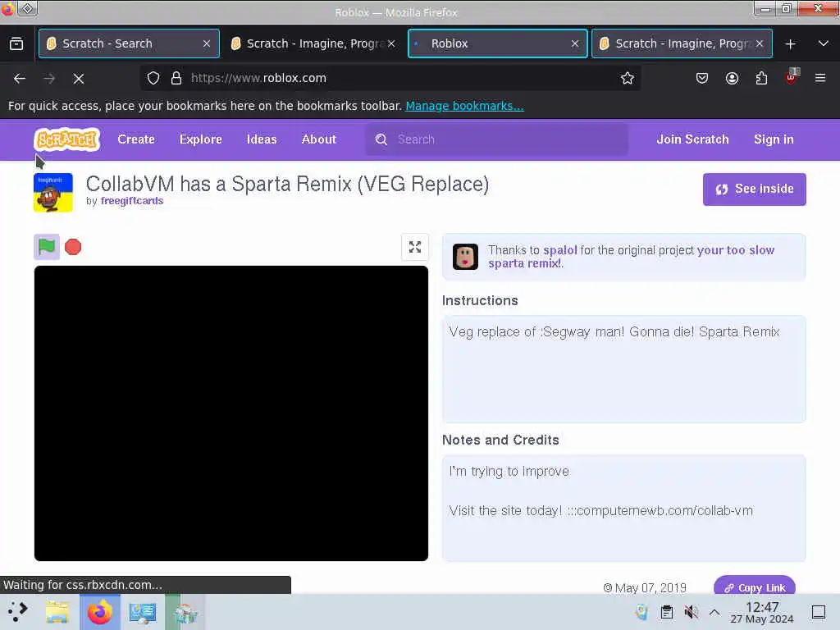Click the Copy Link button

coord(755,587)
